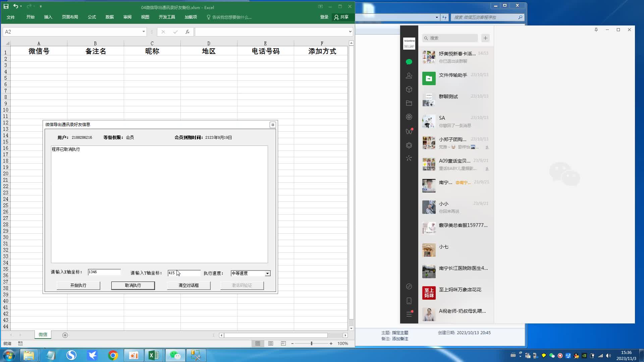Click WeChat phone icon in sidebar
Viewport: 644px width, 362px height.
[409, 301]
